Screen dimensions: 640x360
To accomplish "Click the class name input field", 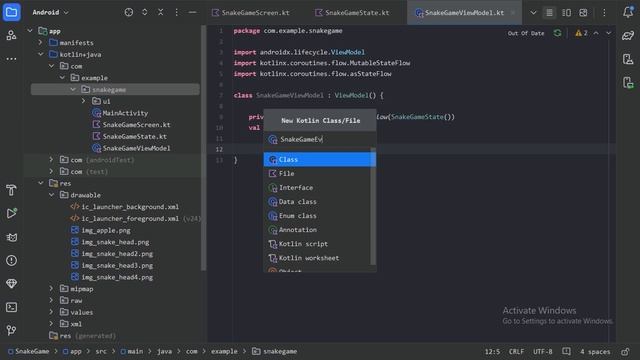I will (x=320, y=140).
